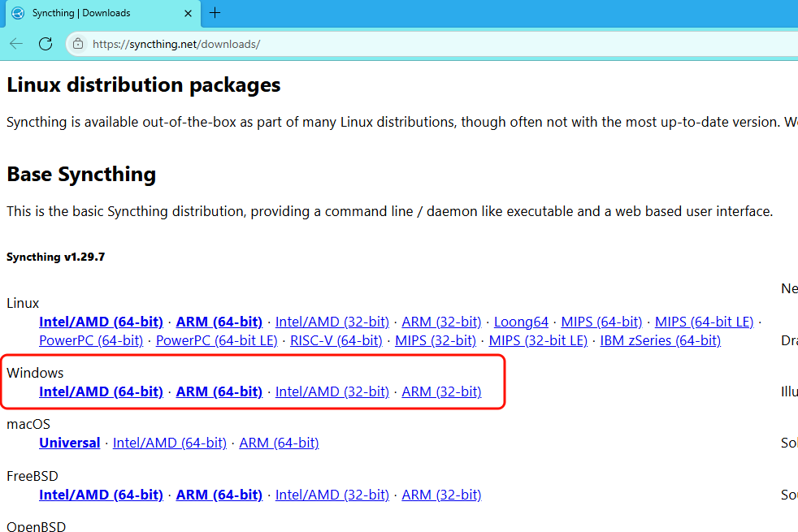Download macOS Intel/AMD (64-bit) build
Screen dimensions: 798x532
tap(170, 443)
